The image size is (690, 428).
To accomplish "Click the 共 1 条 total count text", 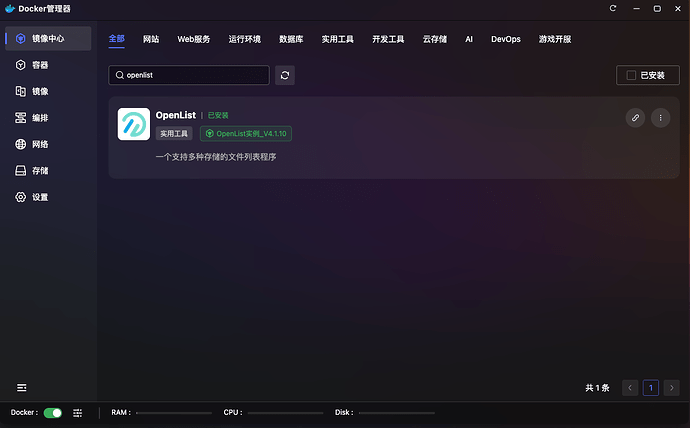I will [597, 388].
